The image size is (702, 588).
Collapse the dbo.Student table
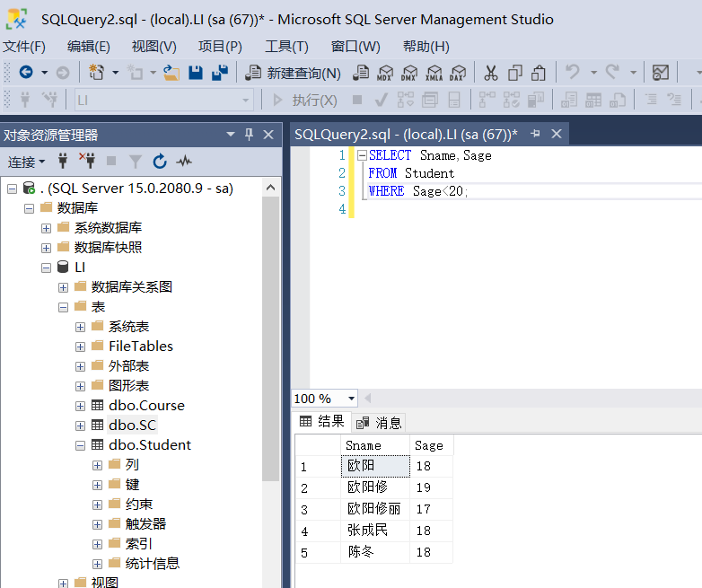pos(80,445)
